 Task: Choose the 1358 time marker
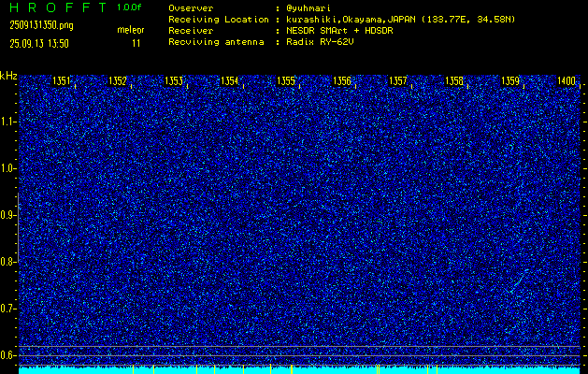pyautogui.click(x=454, y=81)
